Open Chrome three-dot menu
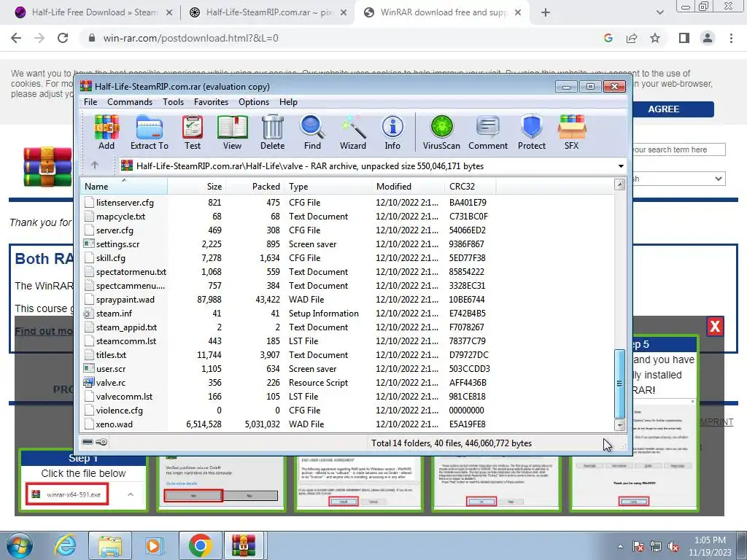Image resolution: width=747 pixels, height=560 pixels. (731, 38)
